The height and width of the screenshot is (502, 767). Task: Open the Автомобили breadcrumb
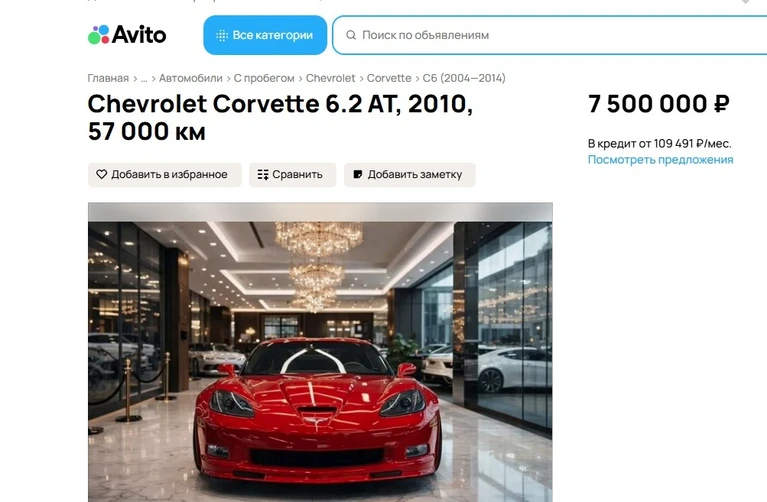point(191,78)
